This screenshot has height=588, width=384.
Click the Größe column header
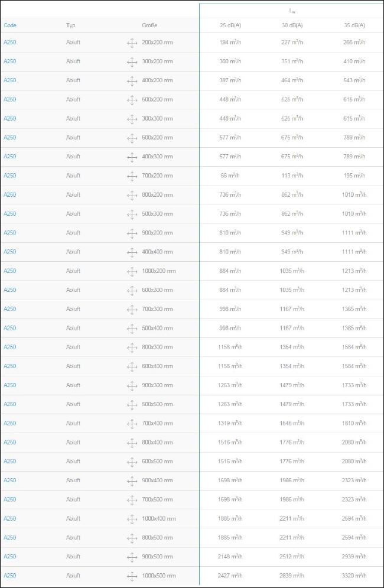149,25
